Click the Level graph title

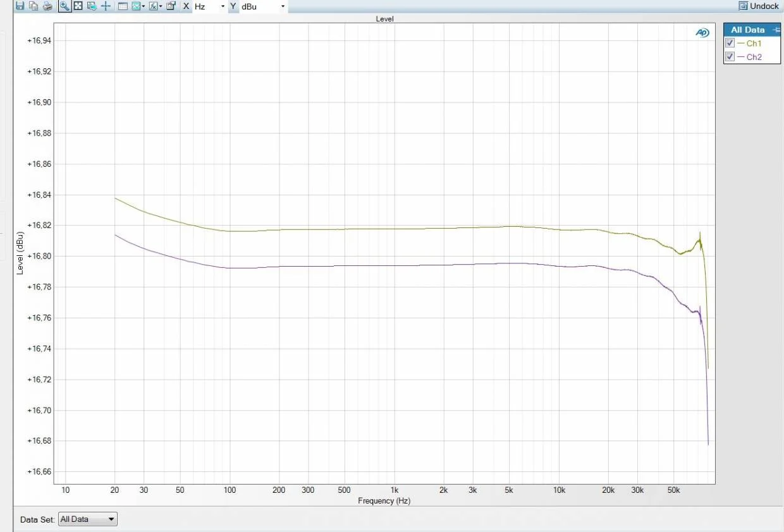click(x=384, y=19)
